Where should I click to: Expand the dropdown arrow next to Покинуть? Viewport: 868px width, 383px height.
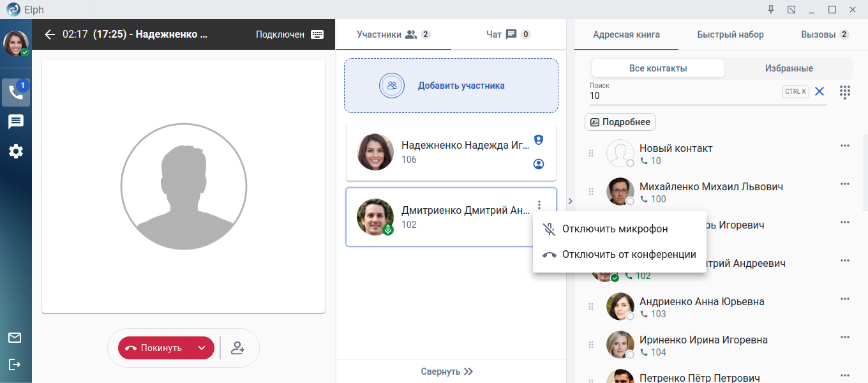pyautogui.click(x=202, y=348)
